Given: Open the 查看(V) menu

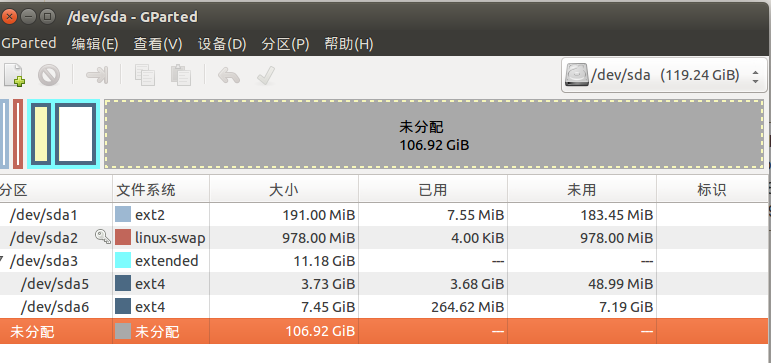Looking at the screenshot, I should coord(158,44).
